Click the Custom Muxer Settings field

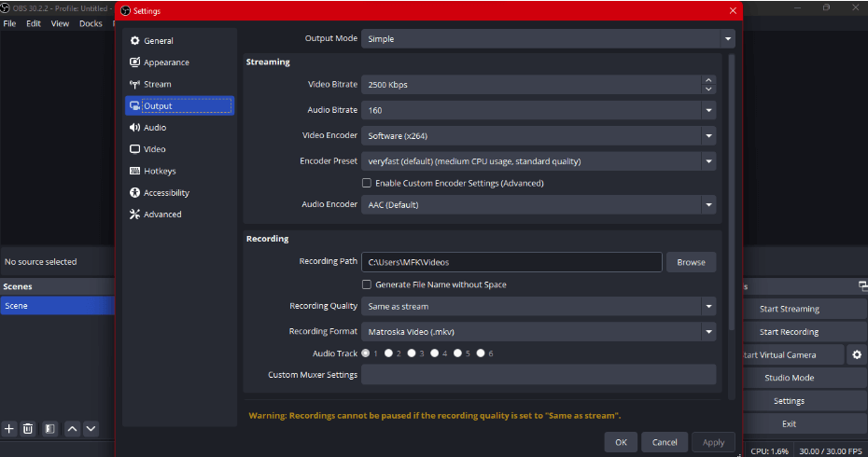tap(539, 375)
